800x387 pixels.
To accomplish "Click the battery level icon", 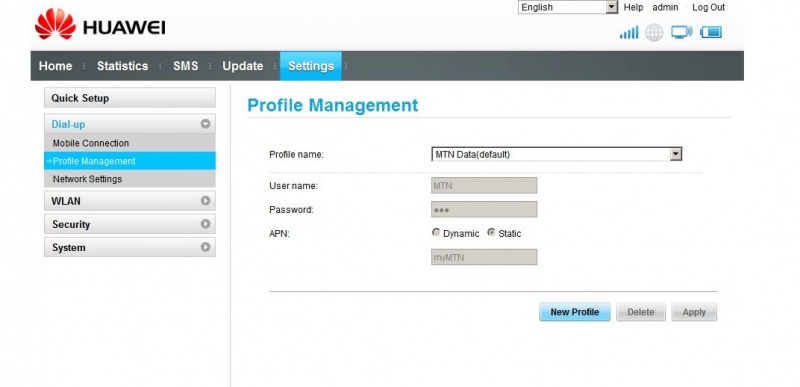I will pos(711,33).
